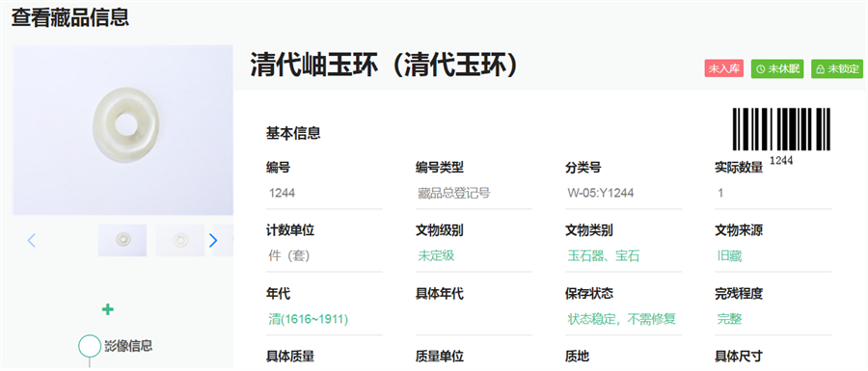Click the 文物级别 field label
The image size is (868, 371).
tap(440, 230)
